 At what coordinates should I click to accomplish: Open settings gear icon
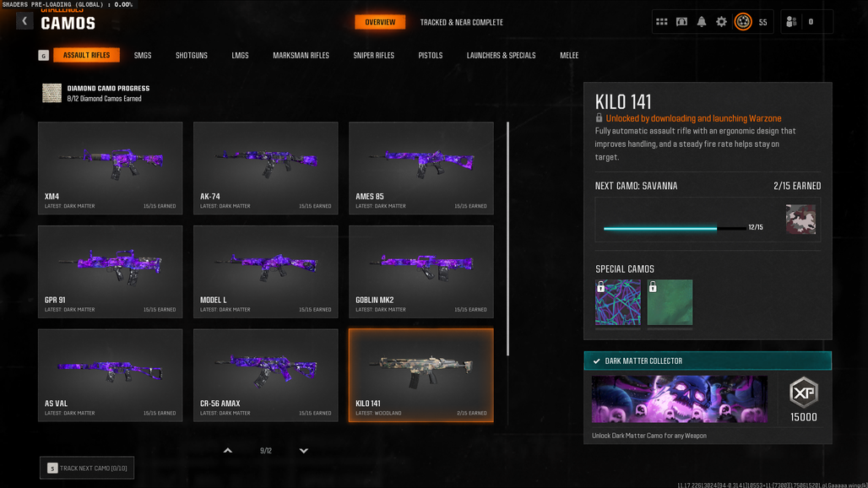click(x=721, y=22)
